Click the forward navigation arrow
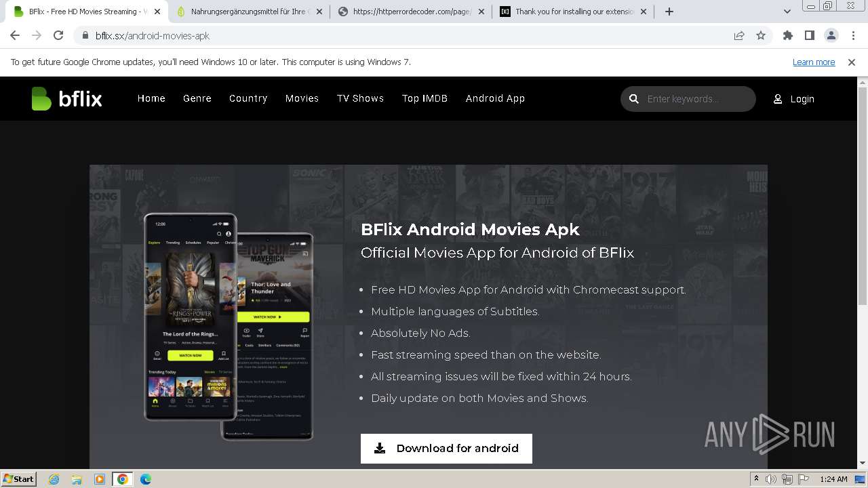 pyautogui.click(x=37, y=35)
